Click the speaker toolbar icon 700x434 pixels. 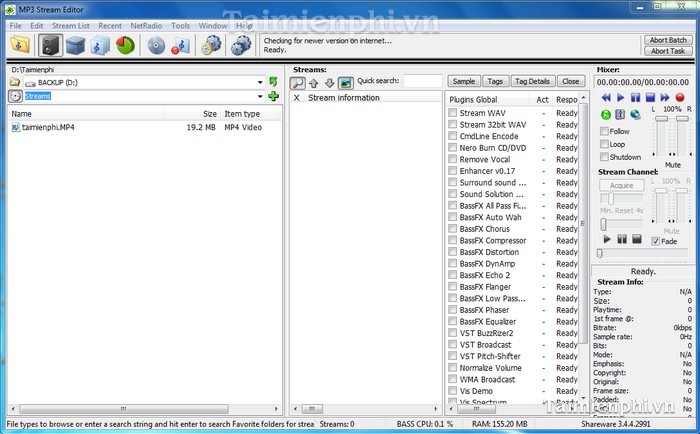pyautogui.click(x=50, y=45)
